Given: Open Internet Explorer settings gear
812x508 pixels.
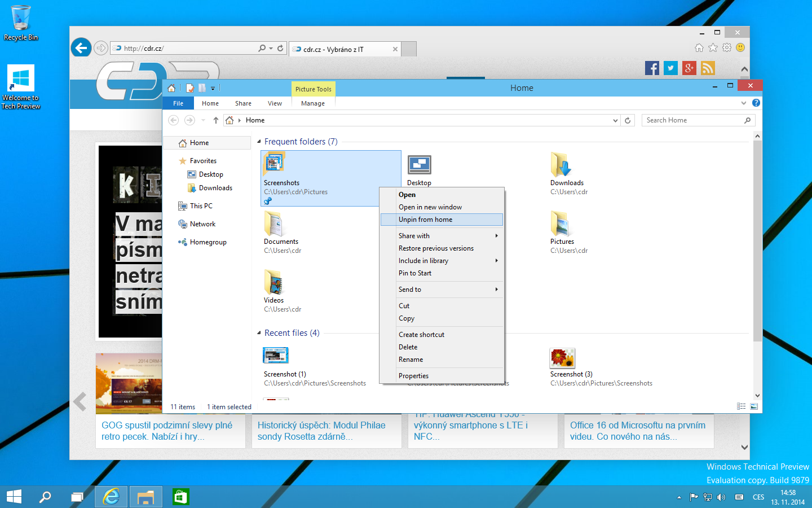Looking at the screenshot, I should [x=727, y=48].
